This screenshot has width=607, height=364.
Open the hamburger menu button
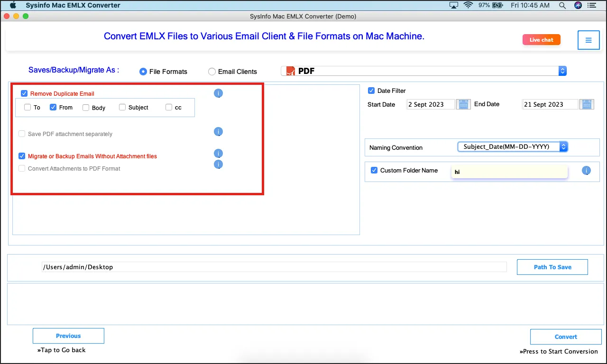point(589,40)
